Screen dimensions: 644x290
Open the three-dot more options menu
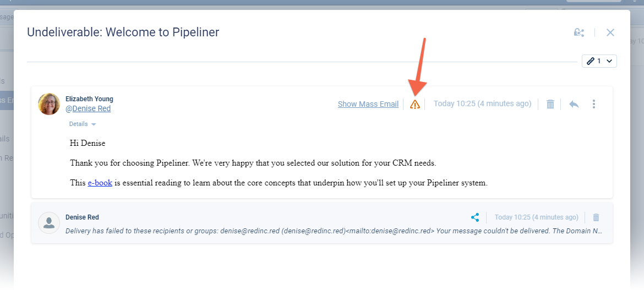[593, 104]
